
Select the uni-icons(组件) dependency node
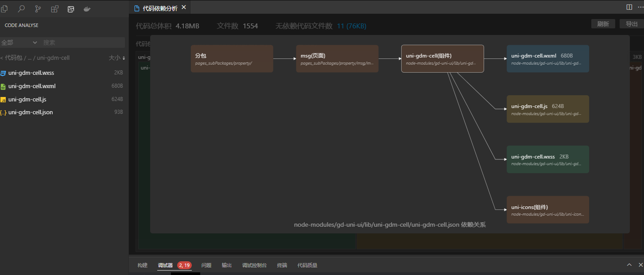547,210
